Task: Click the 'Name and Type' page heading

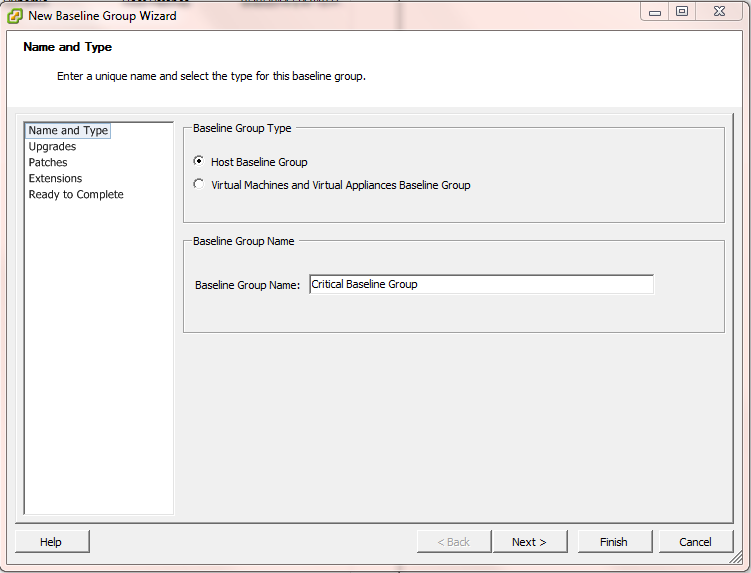Action: tap(68, 47)
